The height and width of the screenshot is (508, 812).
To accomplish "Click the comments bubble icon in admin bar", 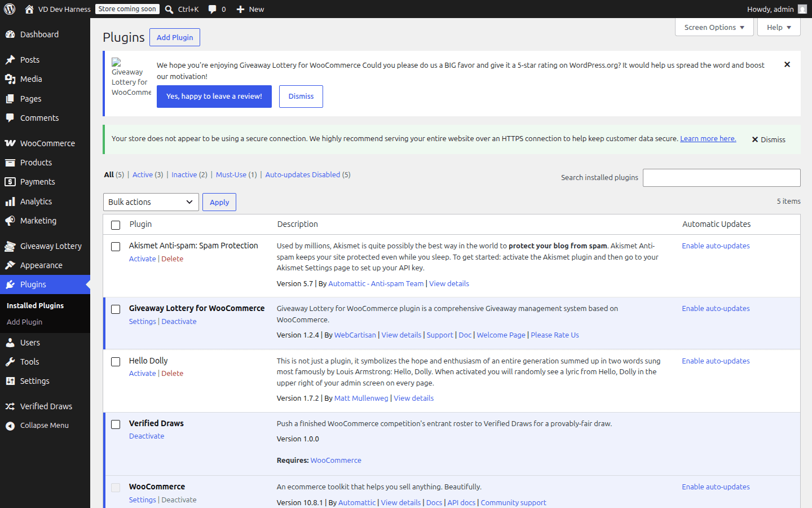I will click(x=212, y=9).
